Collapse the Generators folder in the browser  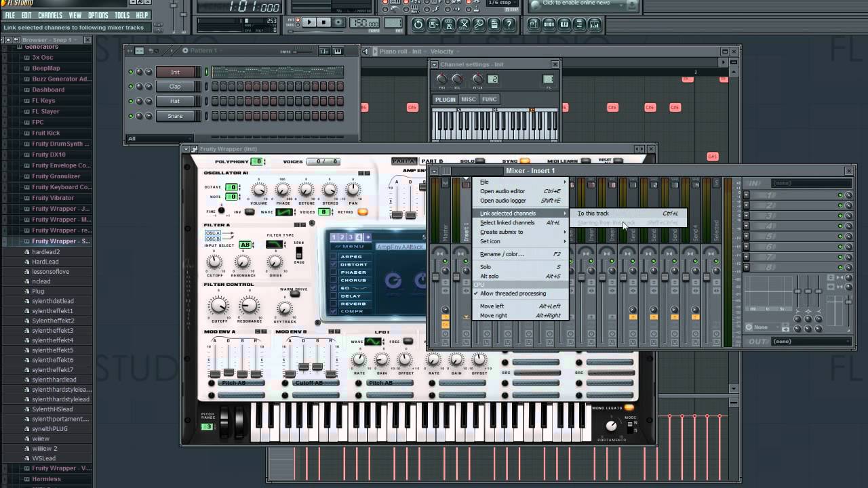coord(41,47)
